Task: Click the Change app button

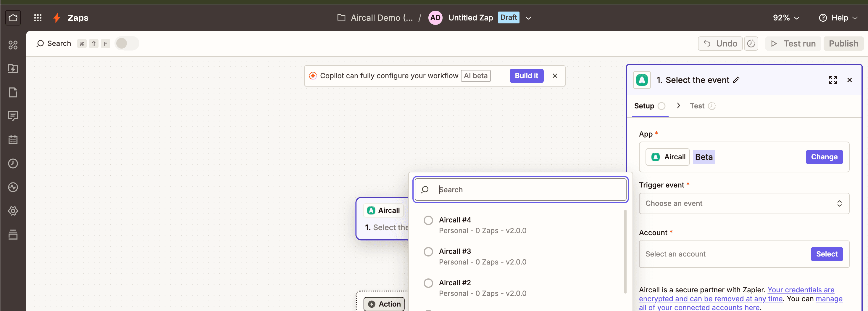Action: (824, 157)
